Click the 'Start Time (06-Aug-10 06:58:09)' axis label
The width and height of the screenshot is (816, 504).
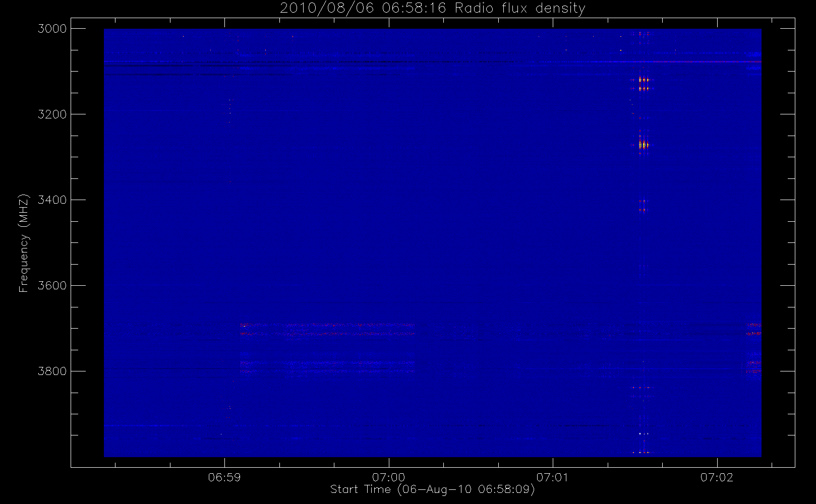432,489
